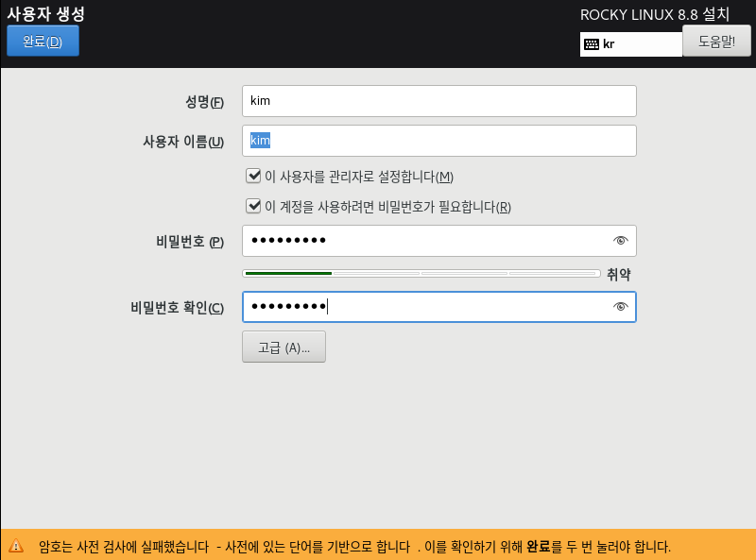
Task: Click the password strength bar
Action: [x=421, y=273]
